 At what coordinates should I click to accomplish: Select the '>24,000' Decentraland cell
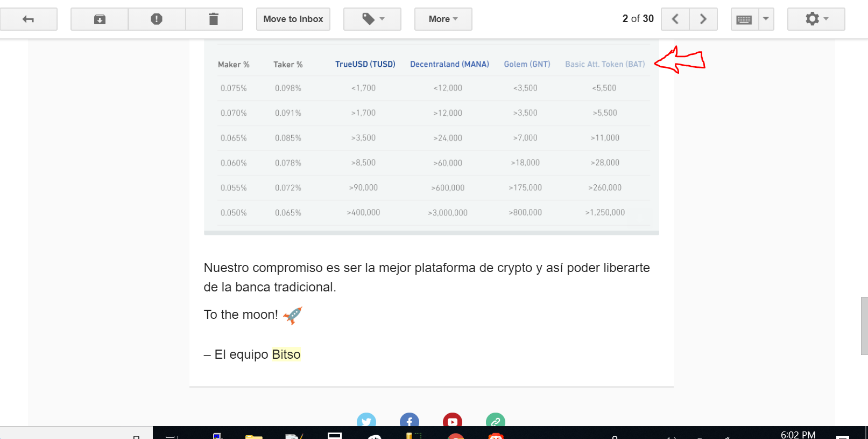pos(448,138)
